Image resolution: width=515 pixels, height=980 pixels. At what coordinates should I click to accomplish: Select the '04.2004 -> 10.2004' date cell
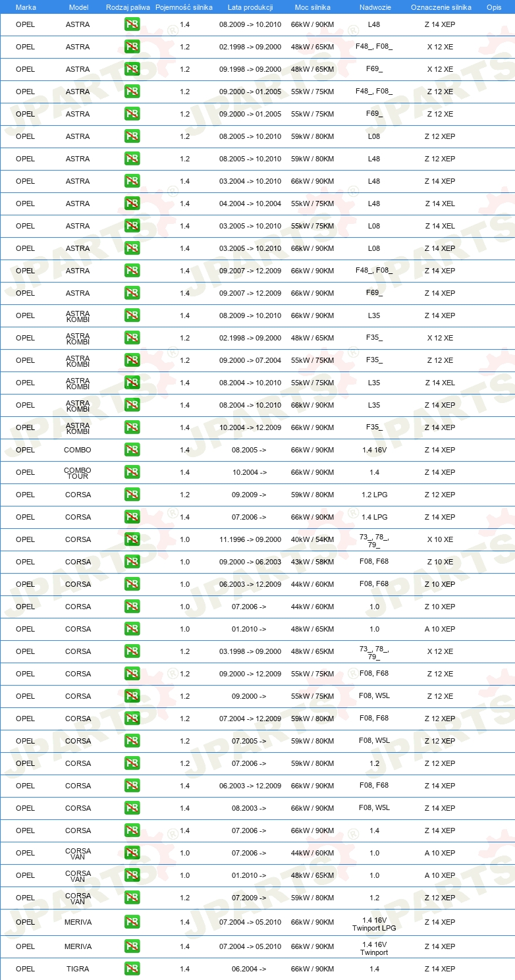point(250,204)
